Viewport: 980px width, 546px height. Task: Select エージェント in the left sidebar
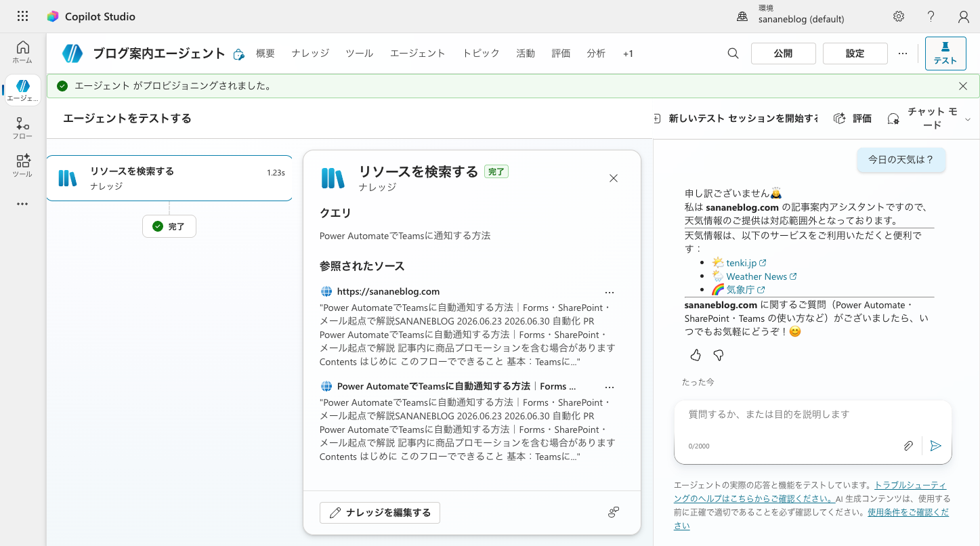pos(23,90)
